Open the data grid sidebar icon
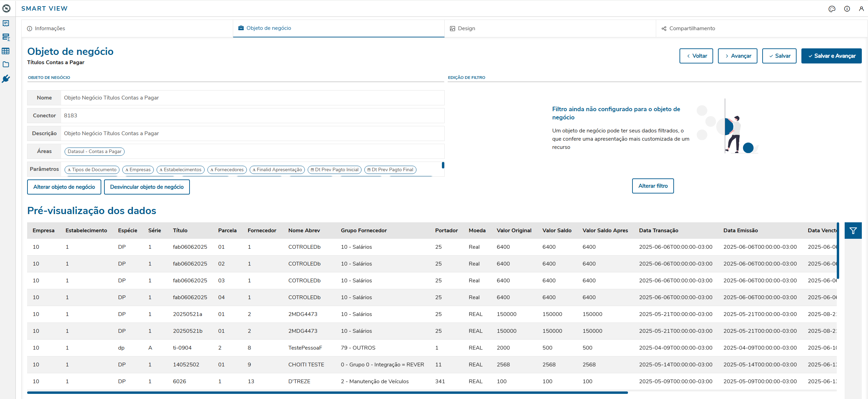 pyautogui.click(x=6, y=51)
